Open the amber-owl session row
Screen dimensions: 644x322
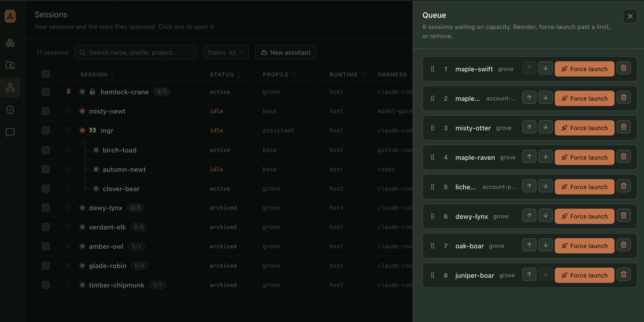point(106,246)
